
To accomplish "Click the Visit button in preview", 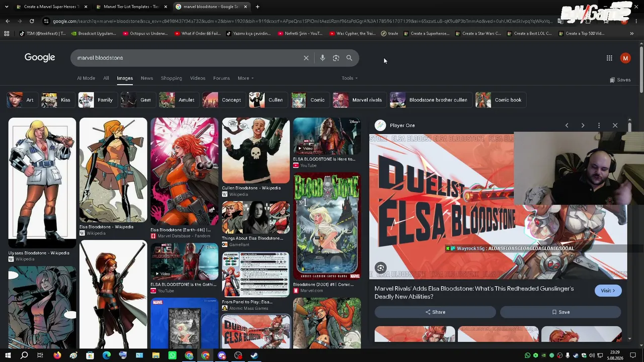I will click(608, 291).
